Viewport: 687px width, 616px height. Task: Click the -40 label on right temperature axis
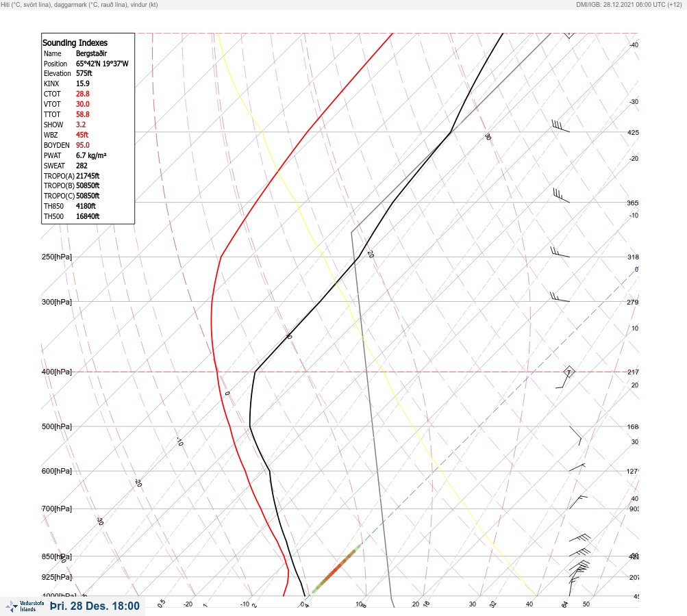click(634, 44)
